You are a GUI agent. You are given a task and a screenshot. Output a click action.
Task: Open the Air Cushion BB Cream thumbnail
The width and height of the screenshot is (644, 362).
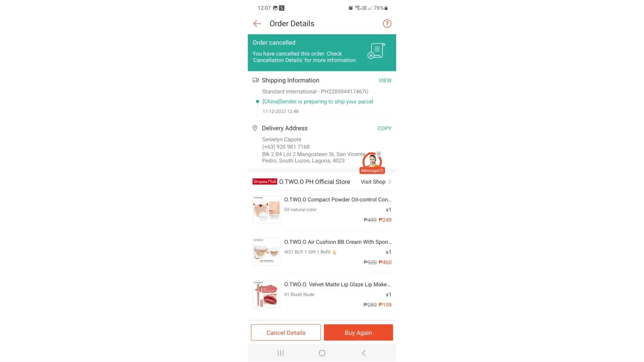266,252
